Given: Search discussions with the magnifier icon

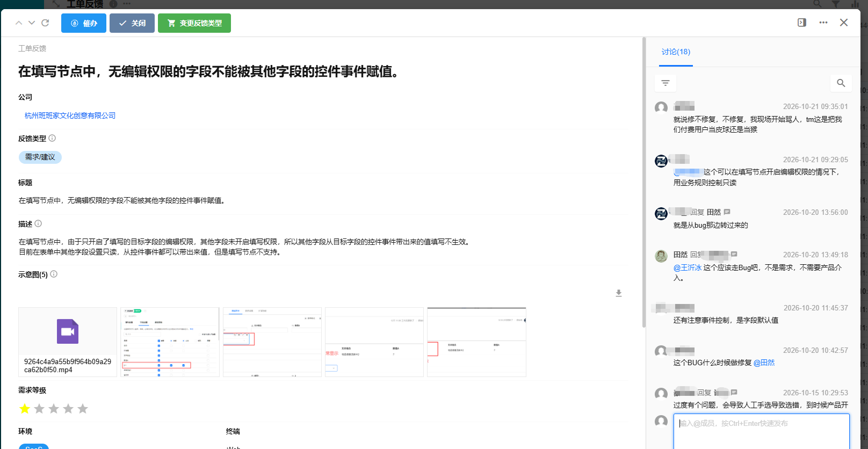Looking at the screenshot, I should (x=841, y=83).
